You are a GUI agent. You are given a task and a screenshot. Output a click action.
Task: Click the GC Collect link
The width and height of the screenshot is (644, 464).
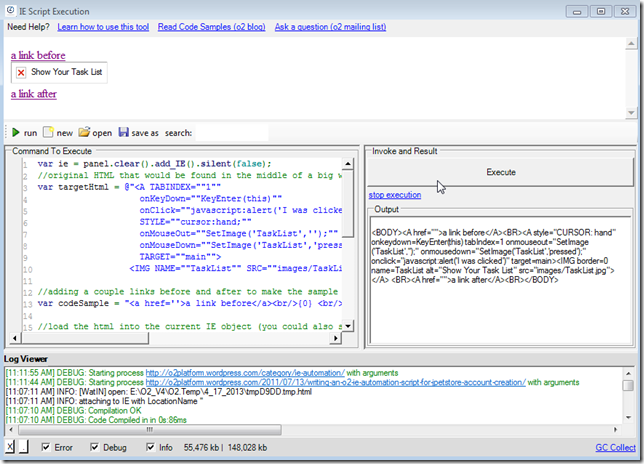click(x=614, y=447)
